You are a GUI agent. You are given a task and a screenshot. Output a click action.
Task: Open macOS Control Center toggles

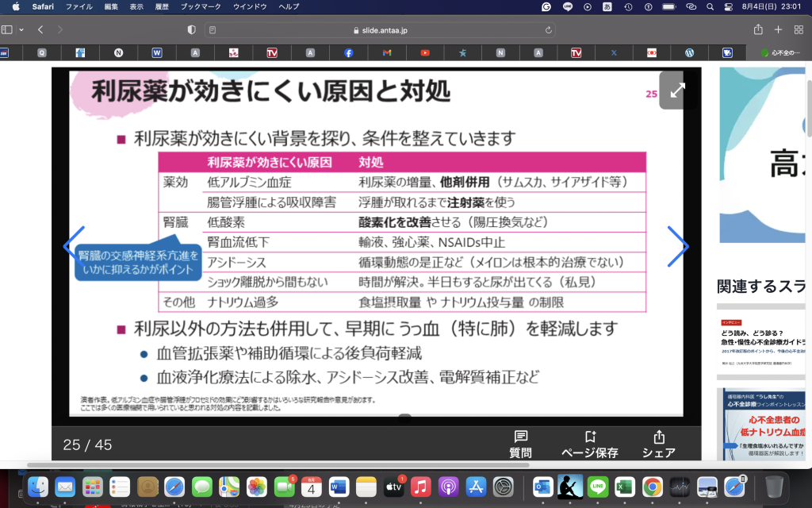pos(729,6)
